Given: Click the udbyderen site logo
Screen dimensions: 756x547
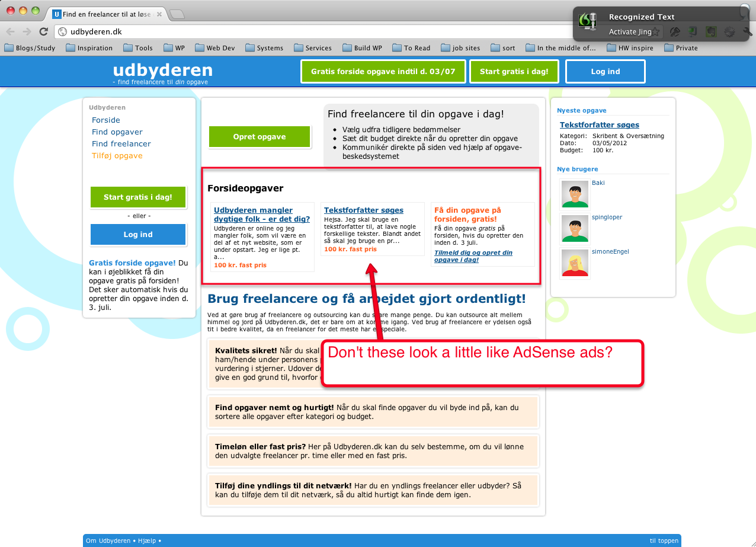Looking at the screenshot, I should tap(162, 72).
